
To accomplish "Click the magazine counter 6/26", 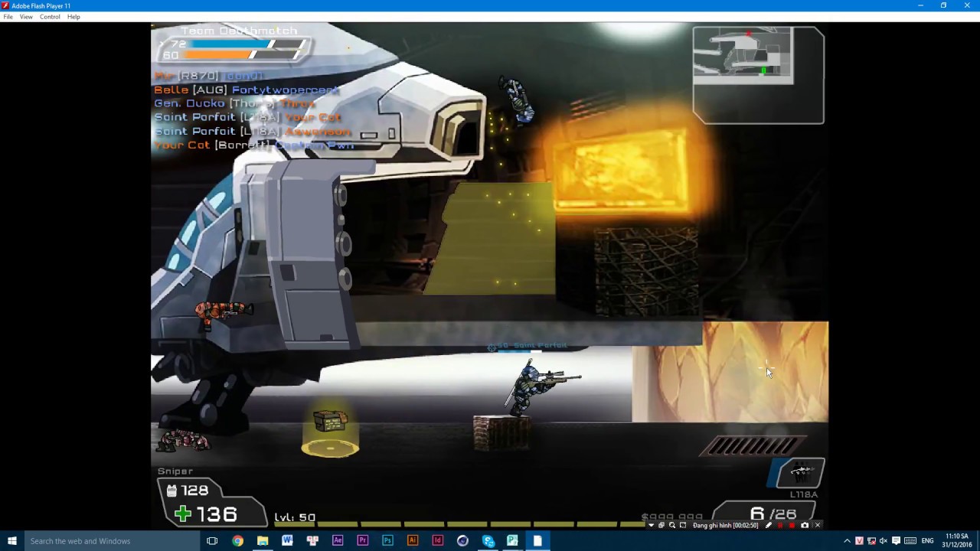I will click(773, 514).
